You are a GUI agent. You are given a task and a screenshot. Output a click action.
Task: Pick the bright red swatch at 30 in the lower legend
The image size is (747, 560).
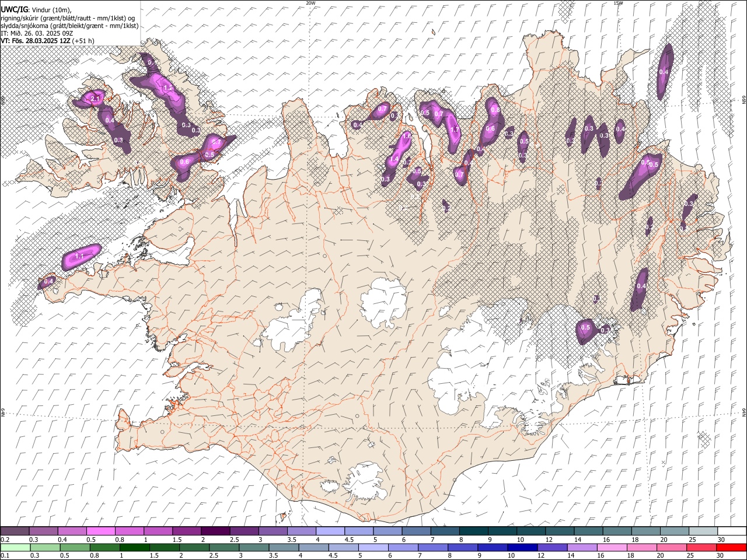tap(731, 547)
